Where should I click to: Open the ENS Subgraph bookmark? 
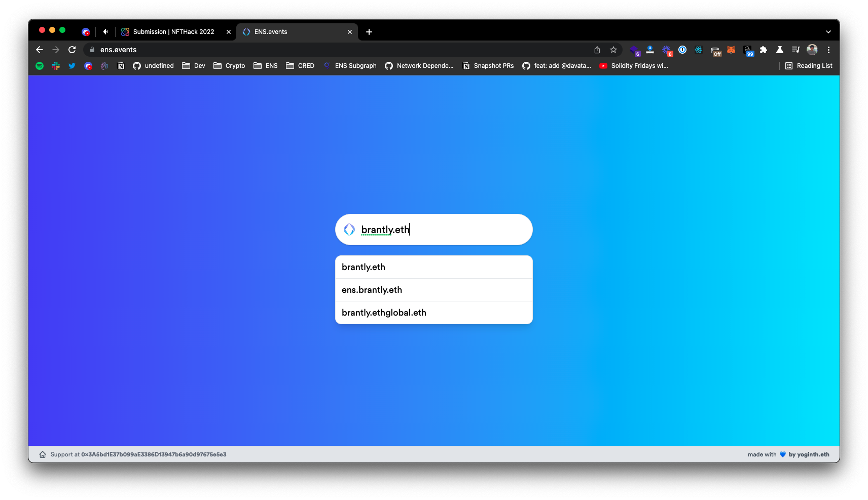[350, 66]
